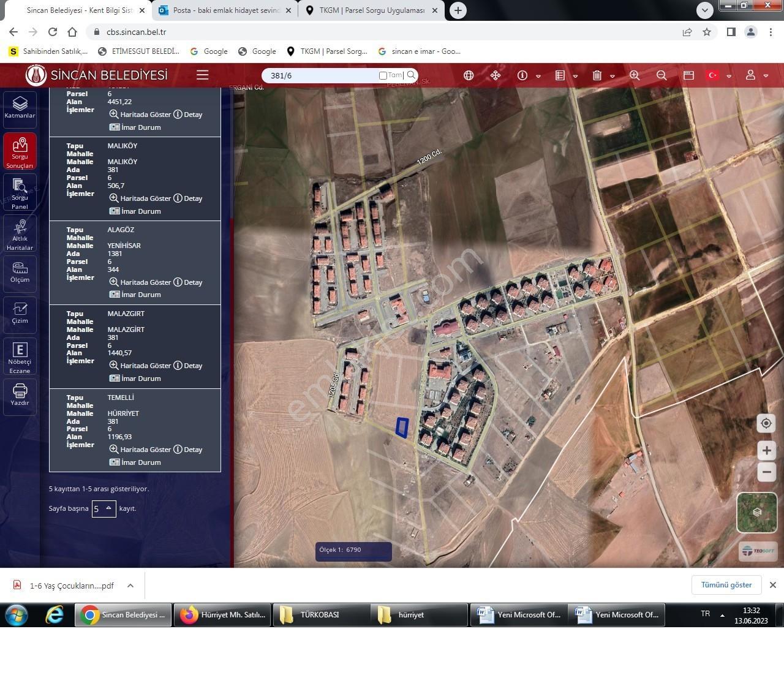Click Detay for HÜRRİYET parcel

(x=188, y=450)
